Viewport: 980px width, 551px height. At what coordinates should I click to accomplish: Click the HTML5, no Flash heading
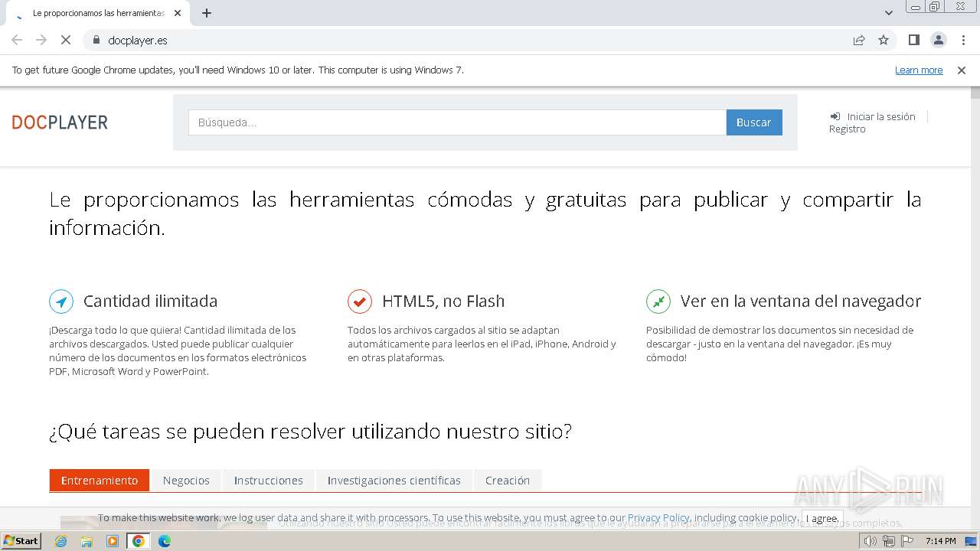point(443,302)
